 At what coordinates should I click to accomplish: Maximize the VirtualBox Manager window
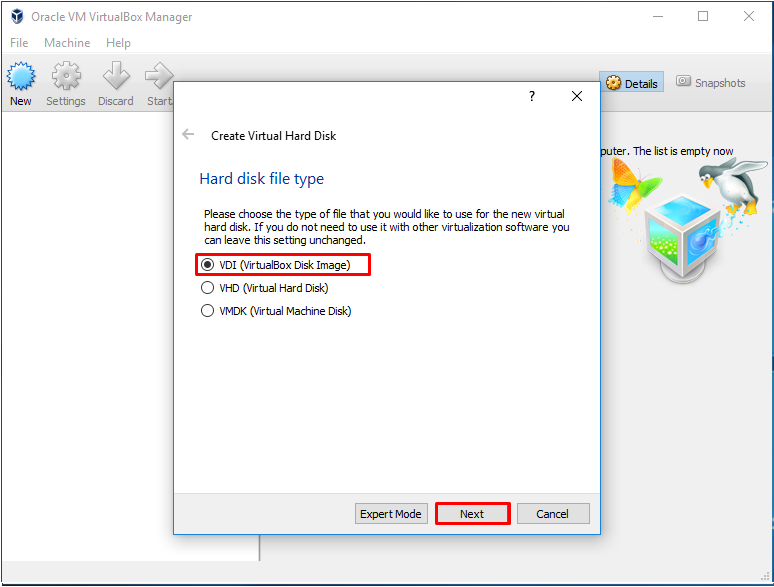click(703, 16)
